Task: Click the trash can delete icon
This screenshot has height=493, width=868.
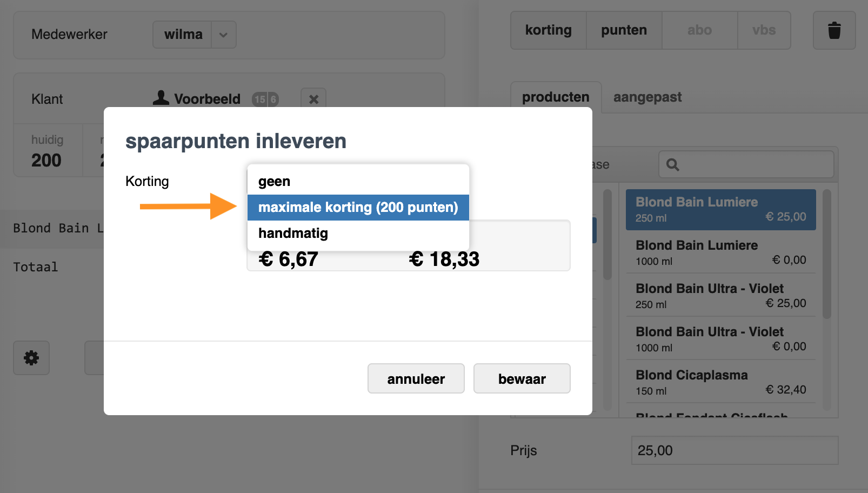Action: [x=834, y=30]
